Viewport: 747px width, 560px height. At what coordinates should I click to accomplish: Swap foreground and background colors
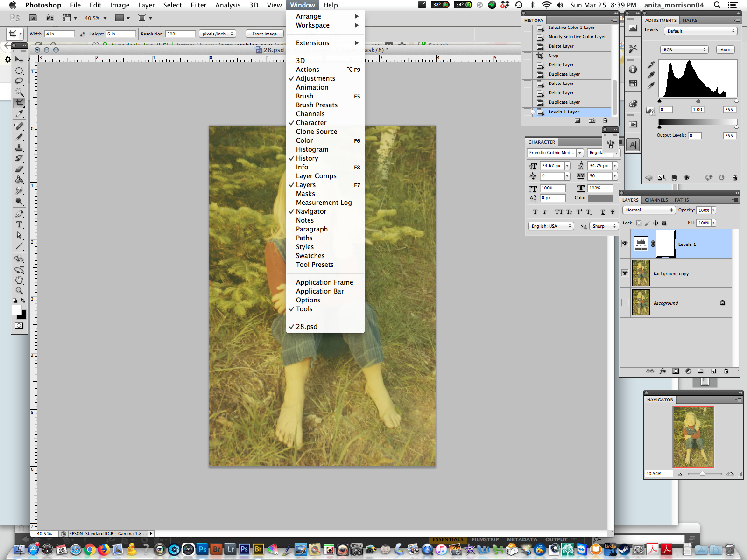coord(23,301)
